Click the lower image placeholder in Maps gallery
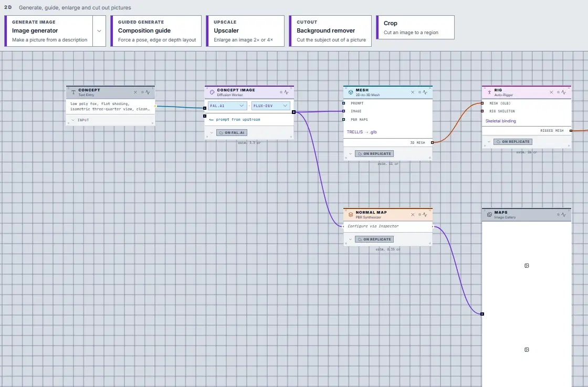The image size is (588, 387). [527, 350]
